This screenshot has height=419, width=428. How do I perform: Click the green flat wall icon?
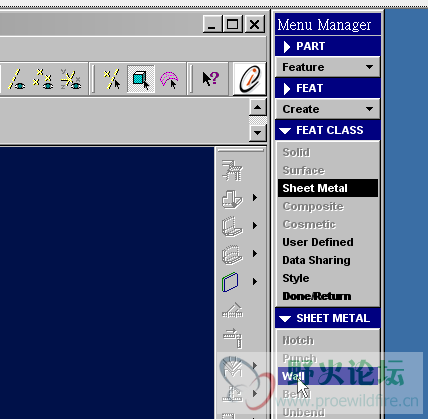click(230, 282)
